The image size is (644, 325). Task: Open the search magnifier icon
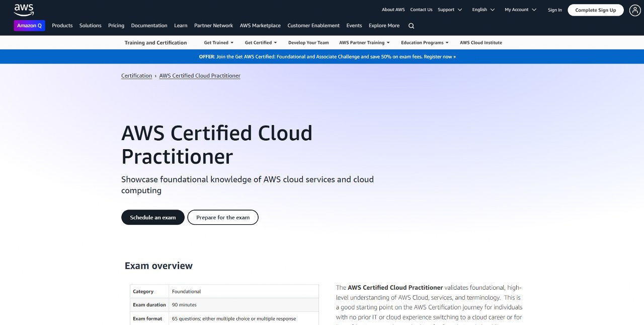click(x=412, y=26)
